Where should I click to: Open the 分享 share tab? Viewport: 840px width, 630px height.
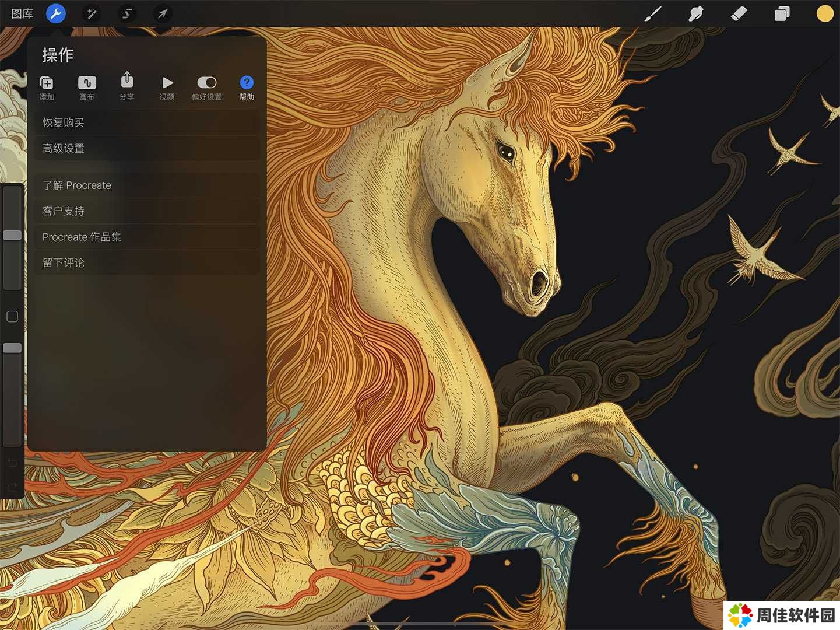(x=127, y=87)
